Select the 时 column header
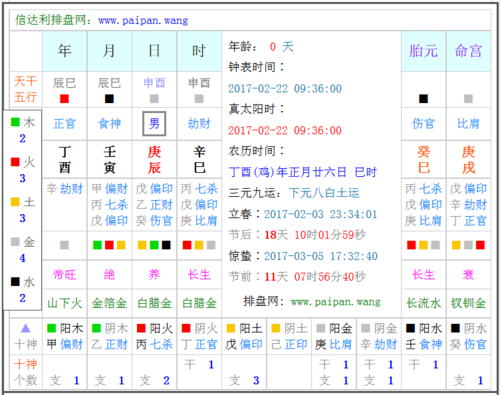500x395 pixels. 199,51
